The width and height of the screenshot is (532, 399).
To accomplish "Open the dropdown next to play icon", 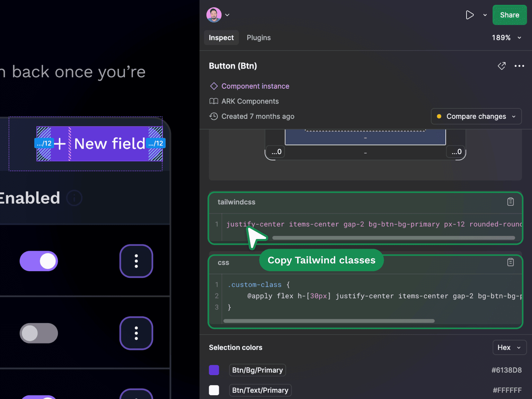I will point(485,15).
